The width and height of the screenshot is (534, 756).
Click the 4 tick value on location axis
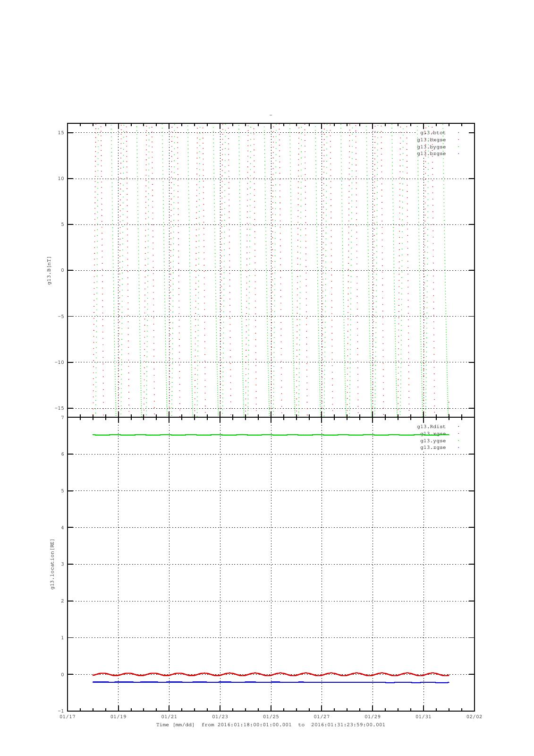62,528
